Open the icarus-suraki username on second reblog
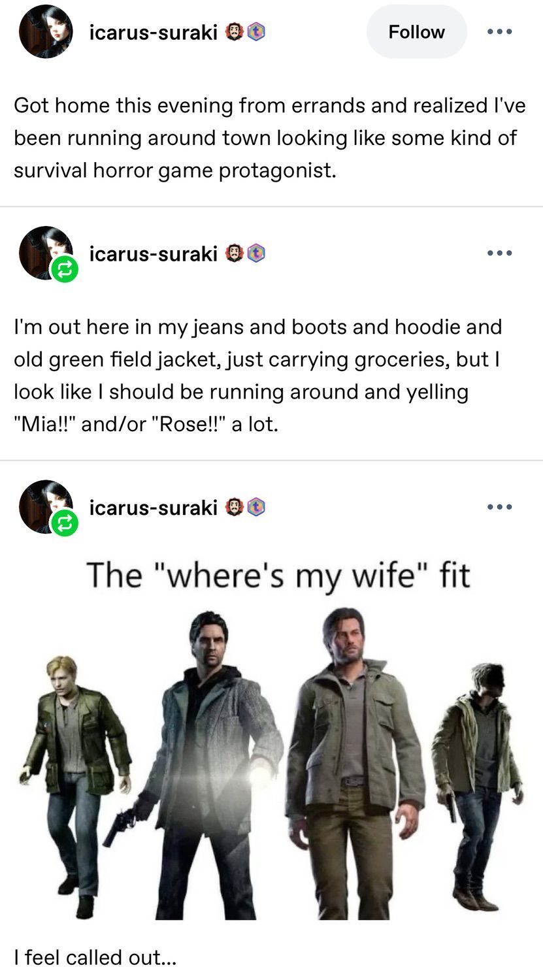This screenshot has height=980, width=543. click(x=153, y=253)
